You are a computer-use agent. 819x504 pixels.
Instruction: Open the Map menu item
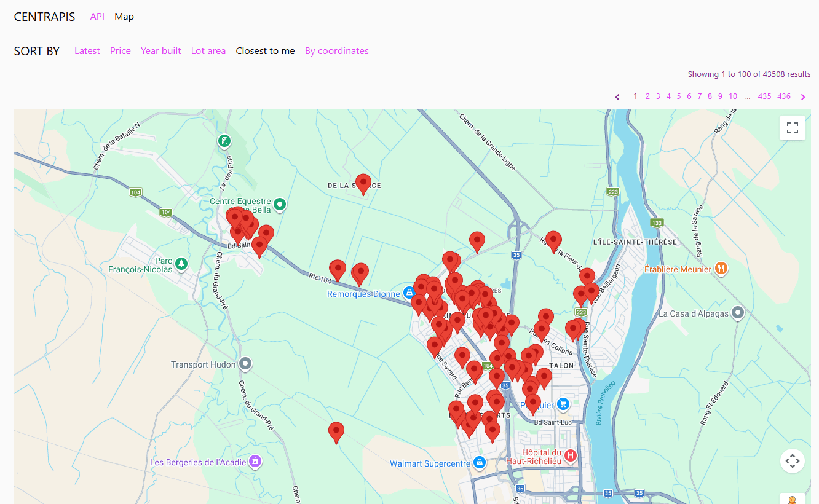pyautogui.click(x=124, y=17)
